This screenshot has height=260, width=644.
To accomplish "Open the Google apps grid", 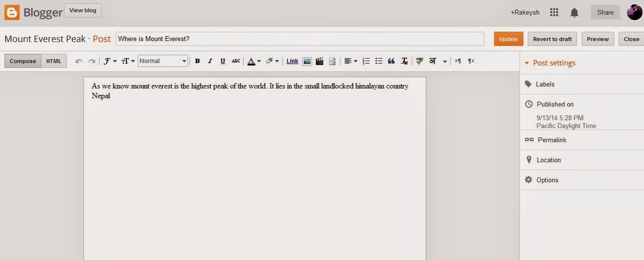I will click(x=554, y=13).
